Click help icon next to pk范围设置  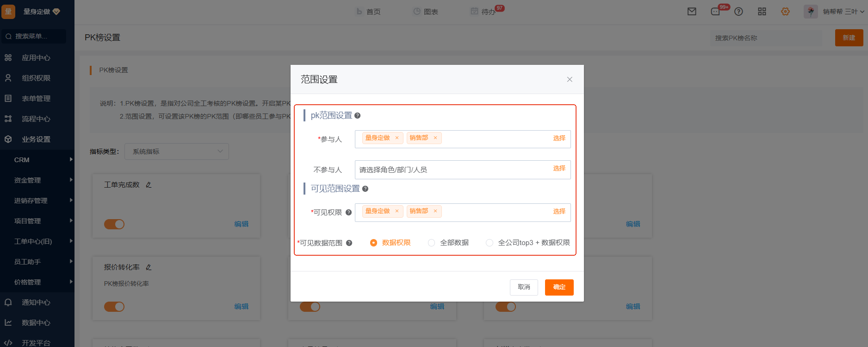point(357,116)
